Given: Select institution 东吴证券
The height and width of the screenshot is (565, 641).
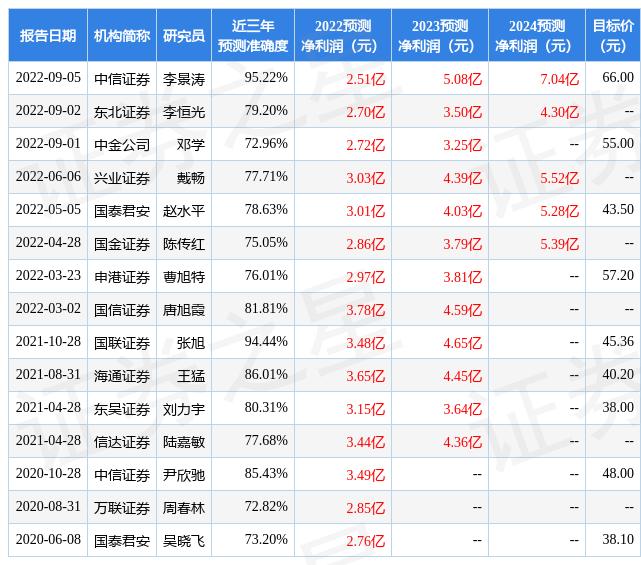Looking at the screenshot, I should point(122,410).
